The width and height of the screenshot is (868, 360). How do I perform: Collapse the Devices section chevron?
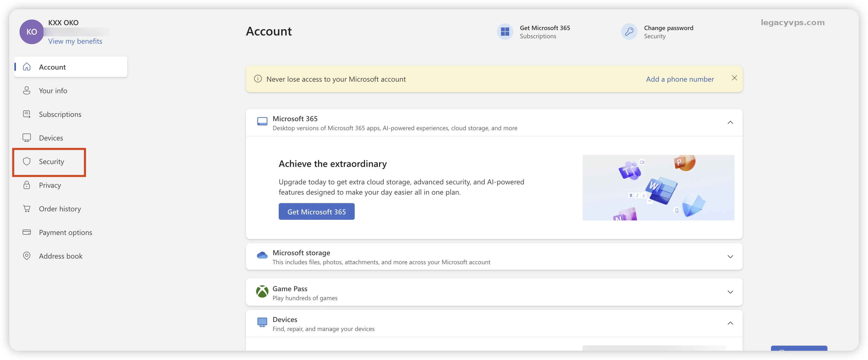click(730, 323)
